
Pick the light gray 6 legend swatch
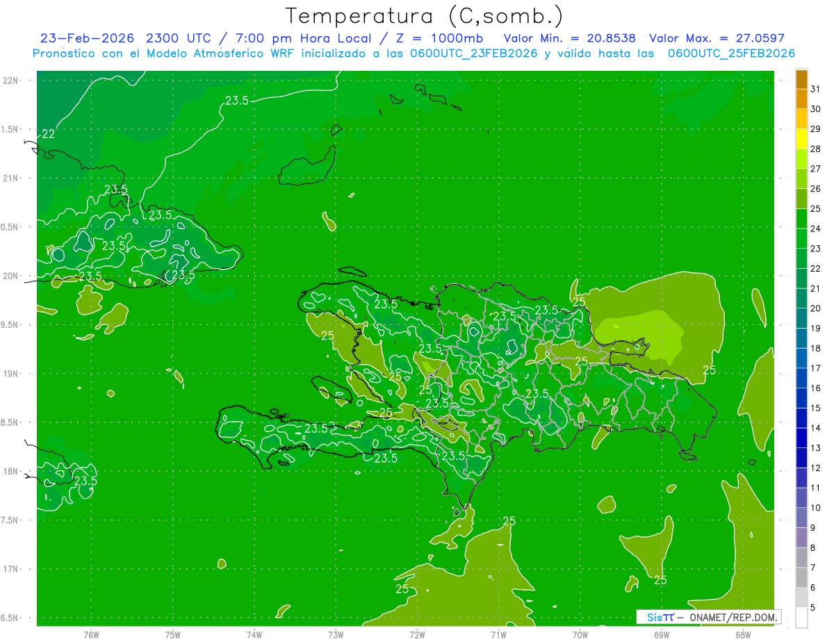point(801,577)
